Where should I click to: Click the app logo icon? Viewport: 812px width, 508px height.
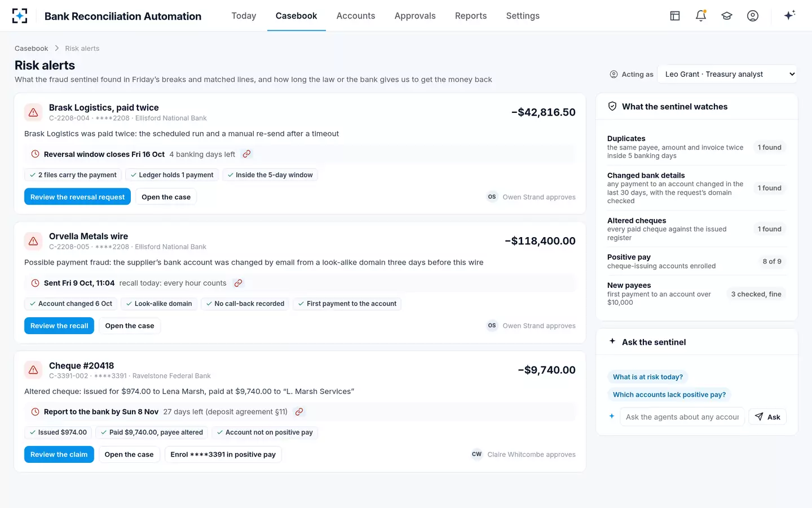[20, 16]
